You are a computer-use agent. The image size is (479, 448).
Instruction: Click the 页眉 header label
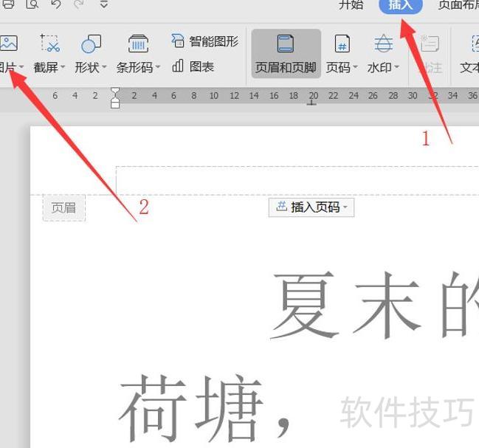point(64,208)
